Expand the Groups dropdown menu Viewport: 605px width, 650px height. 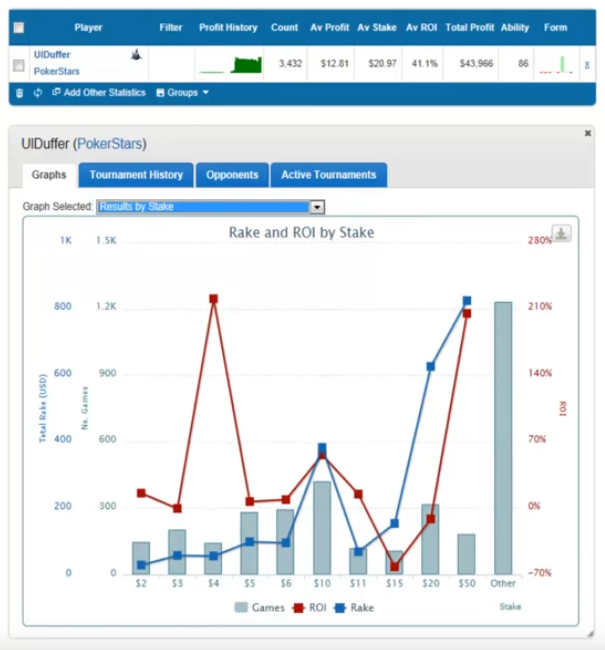point(183,92)
